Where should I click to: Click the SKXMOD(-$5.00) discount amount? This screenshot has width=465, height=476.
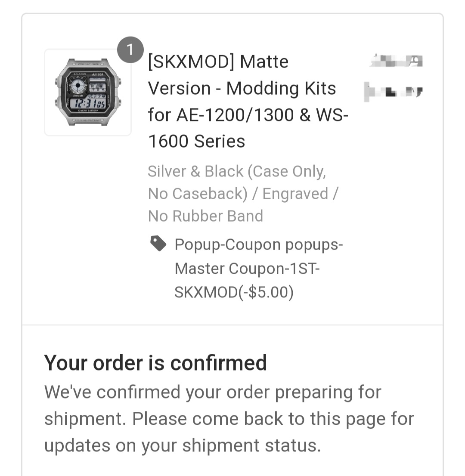coord(234,292)
